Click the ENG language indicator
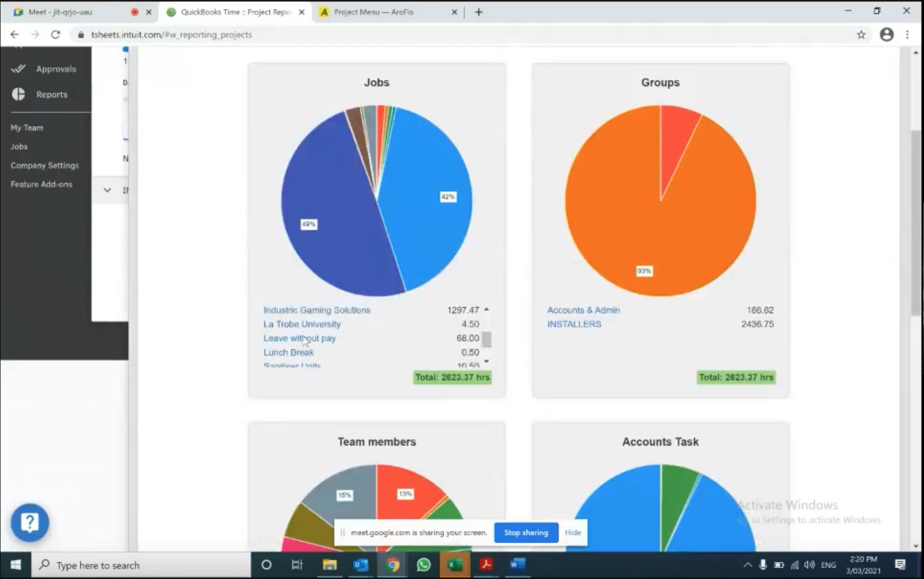 829,565
